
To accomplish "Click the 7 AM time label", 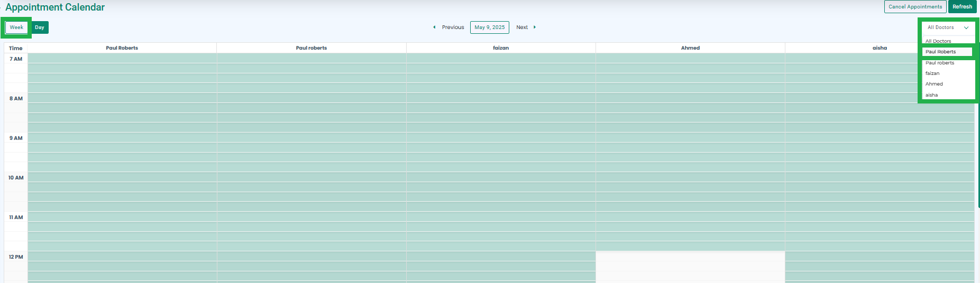I will tap(16, 59).
